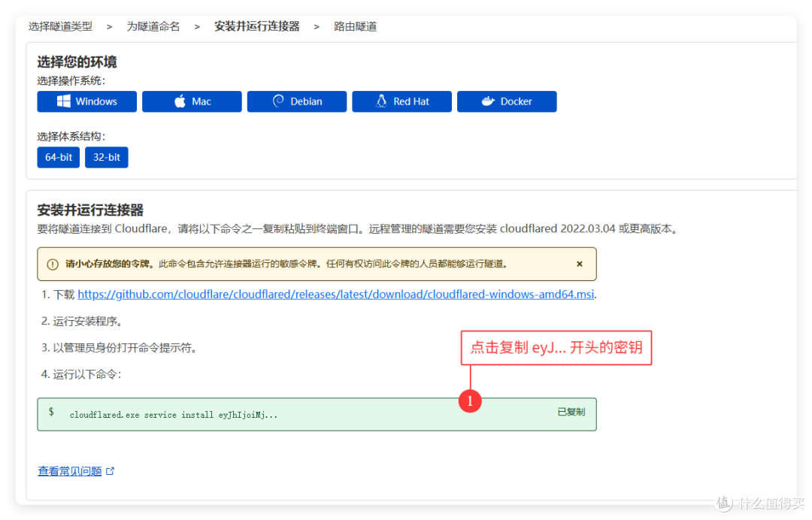Dismiss the token warning banner
Image resolution: width=812 pixels, height=520 pixels.
click(x=580, y=264)
